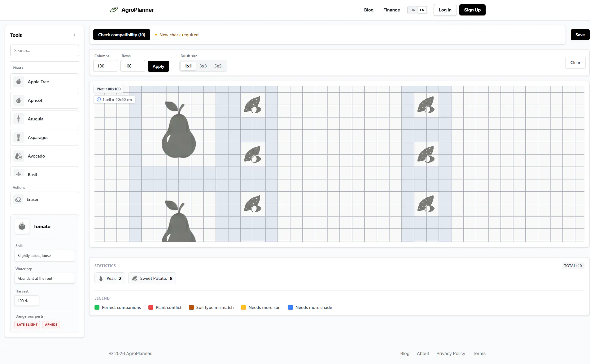Click the bottom sweet potato in left column
590x364 pixels.
click(253, 204)
